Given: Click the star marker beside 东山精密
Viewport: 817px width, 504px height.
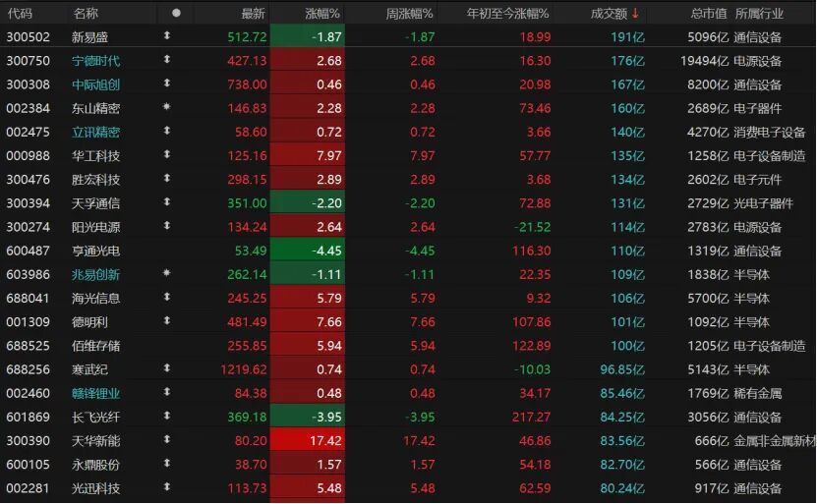Looking at the screenshot, I should click(167, 108).
